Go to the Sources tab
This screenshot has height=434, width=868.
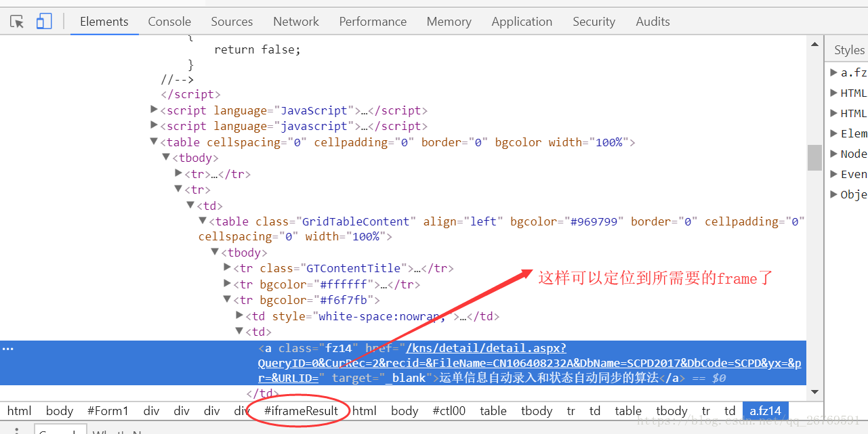pos(232,22)
